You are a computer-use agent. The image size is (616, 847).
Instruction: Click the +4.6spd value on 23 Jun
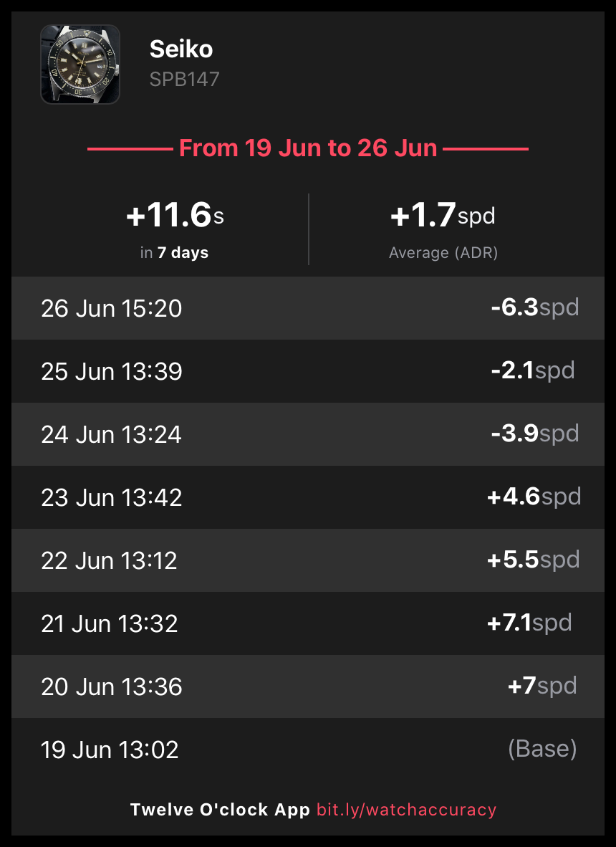[x=534, y=497]
